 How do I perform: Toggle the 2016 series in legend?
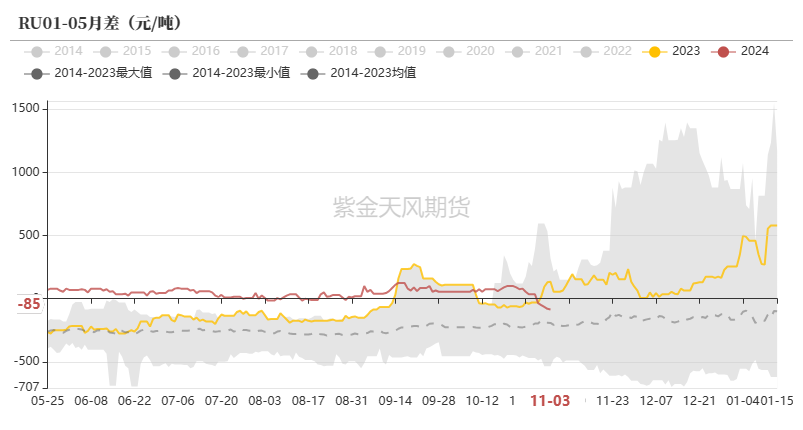click(190, 51)
